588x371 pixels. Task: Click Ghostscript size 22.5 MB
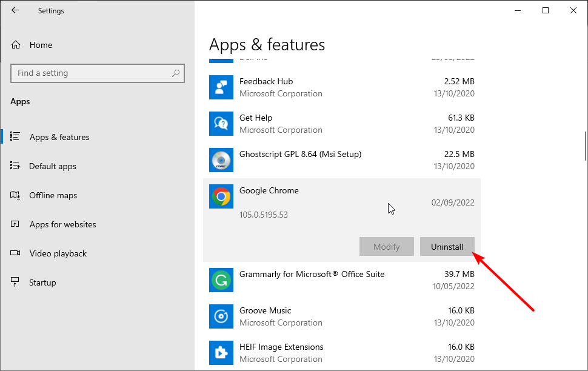(459, 154)
